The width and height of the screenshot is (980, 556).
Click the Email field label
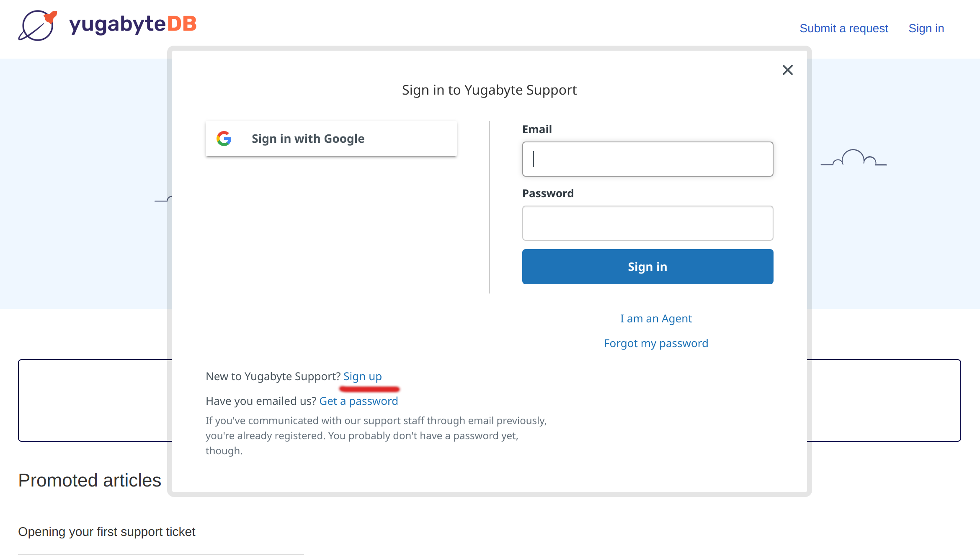pyautogui.click(x=537, y=129)
